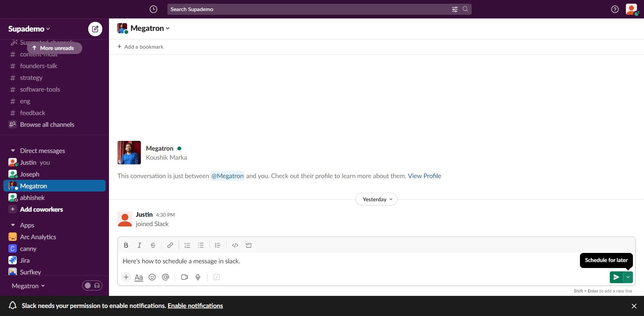
Task: Apply italic formatting to the message
Action: 139,245
